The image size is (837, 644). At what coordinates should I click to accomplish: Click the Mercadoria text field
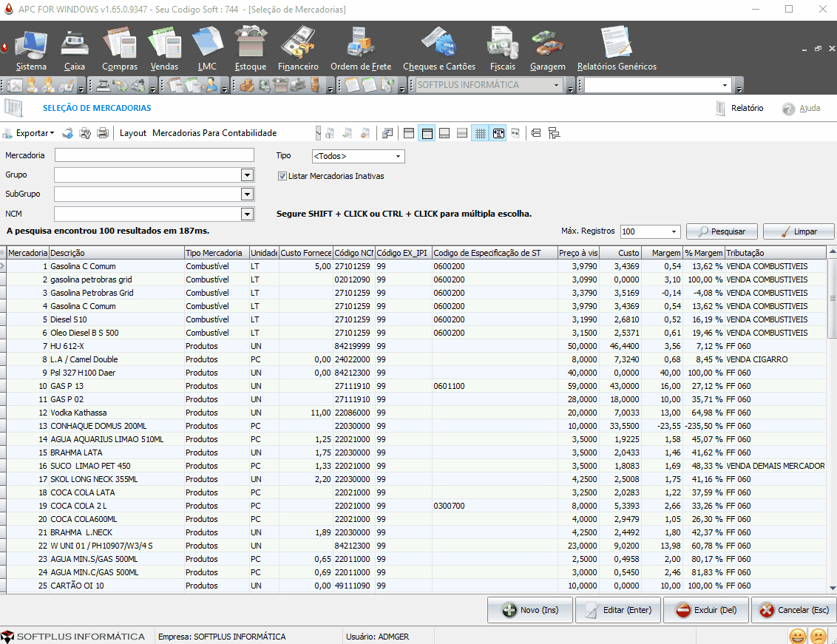(155, 155)
